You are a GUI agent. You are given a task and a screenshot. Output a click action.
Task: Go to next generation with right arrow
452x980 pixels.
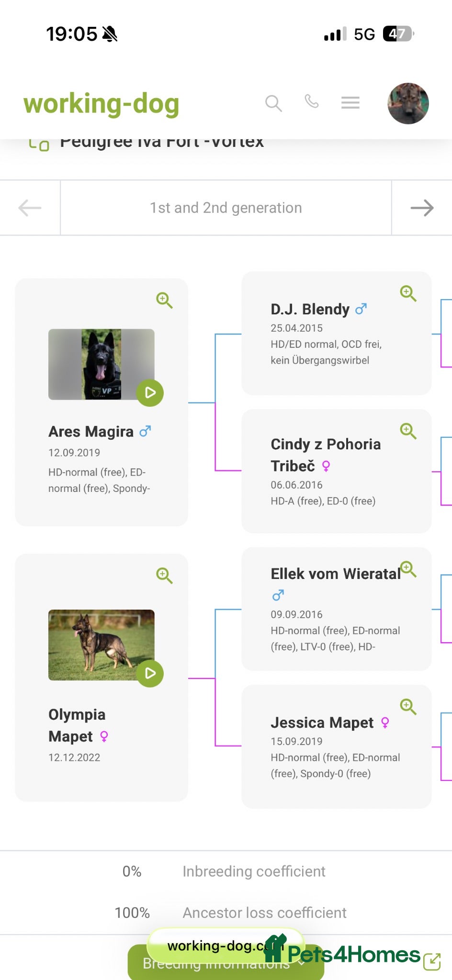pyautogui.click(x=422, y=208)
